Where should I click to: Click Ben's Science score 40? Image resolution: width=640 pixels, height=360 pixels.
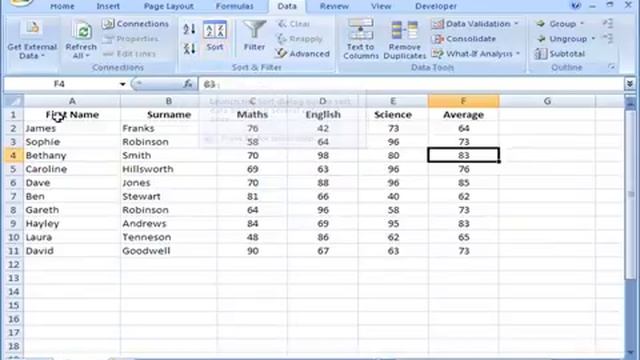pos(393,196)
